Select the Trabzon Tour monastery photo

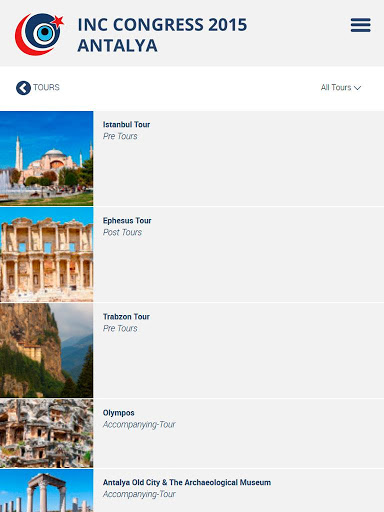47,350
